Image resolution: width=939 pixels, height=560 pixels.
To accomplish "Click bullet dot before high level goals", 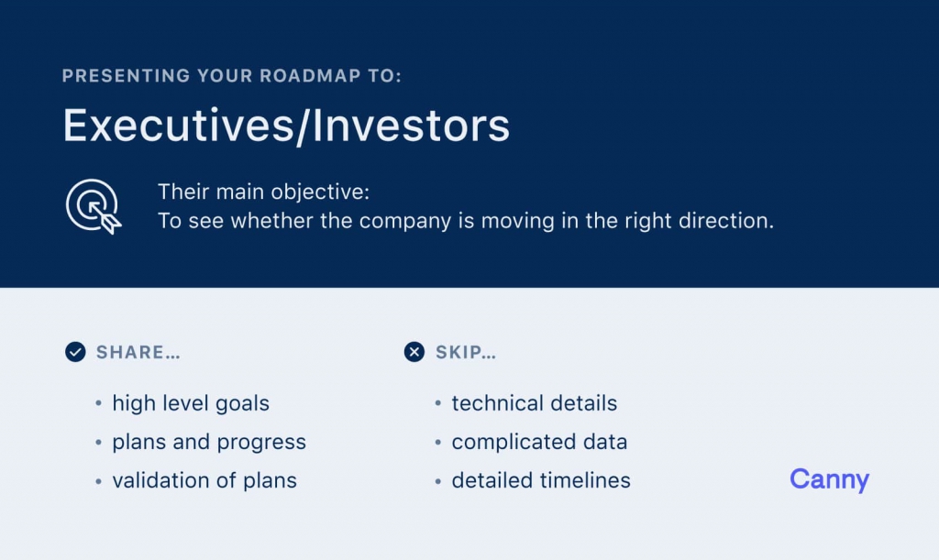I will tap(99, 404).
